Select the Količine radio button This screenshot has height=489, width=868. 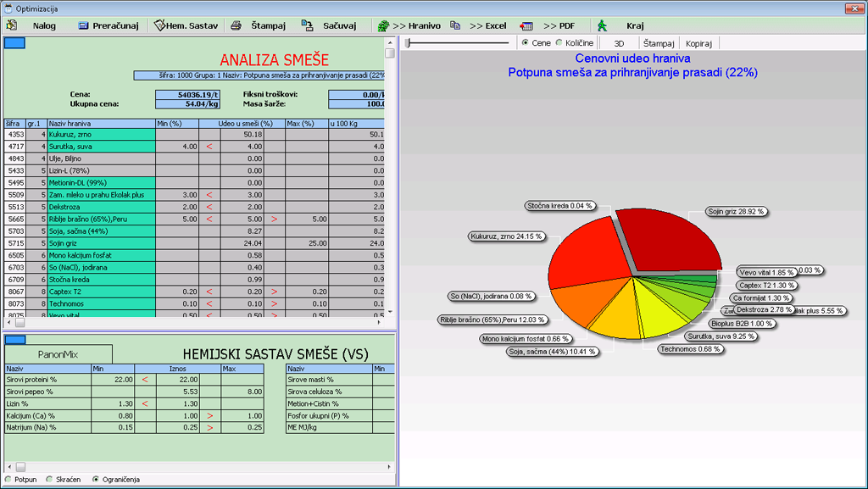click(x=559, y=42)
